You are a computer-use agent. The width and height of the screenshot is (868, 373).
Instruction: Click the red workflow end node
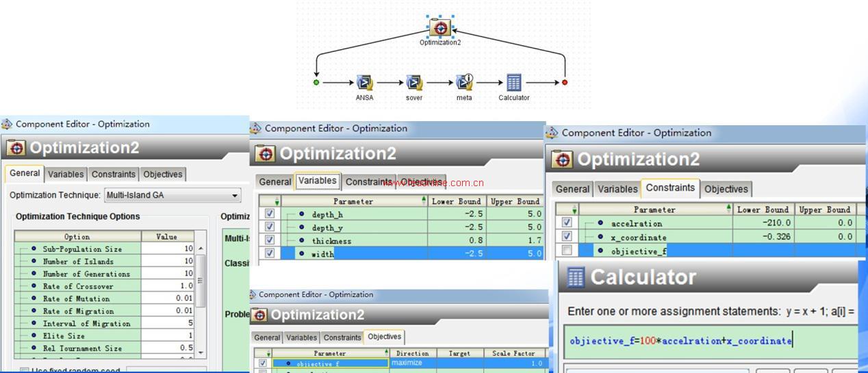(565, 82)
